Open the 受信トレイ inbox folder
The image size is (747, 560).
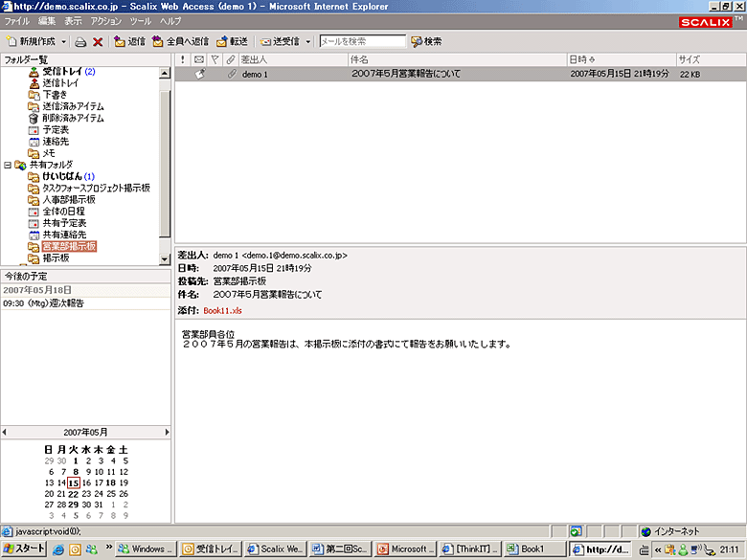coord(61,72)
